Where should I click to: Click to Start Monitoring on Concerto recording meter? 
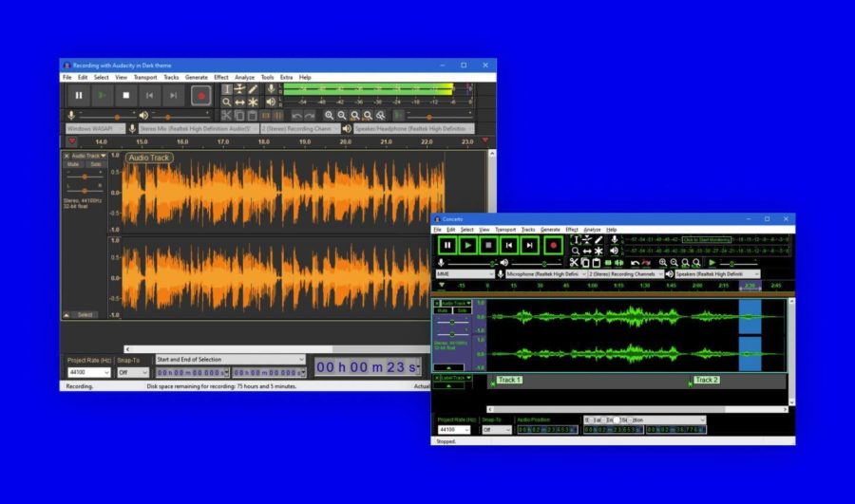707,240
